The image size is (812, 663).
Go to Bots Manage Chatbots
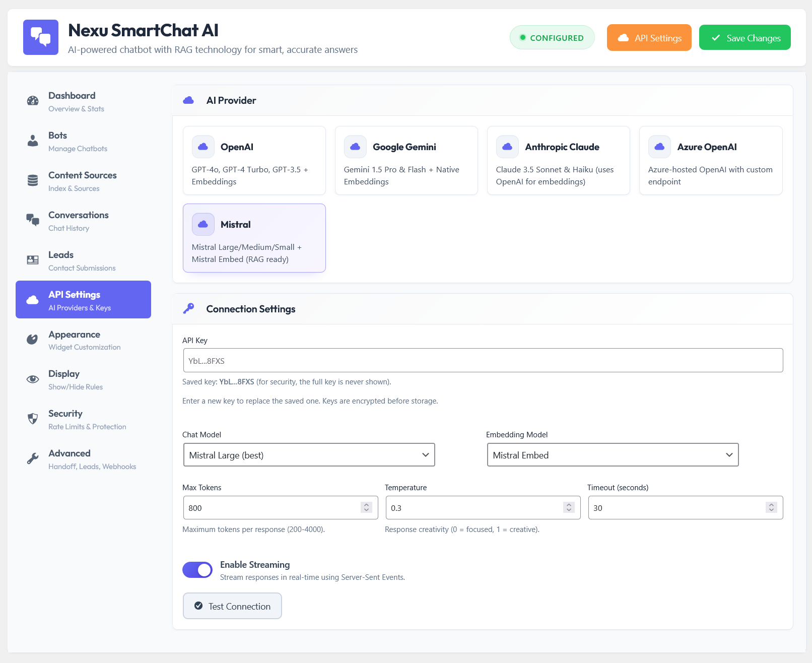83,141
